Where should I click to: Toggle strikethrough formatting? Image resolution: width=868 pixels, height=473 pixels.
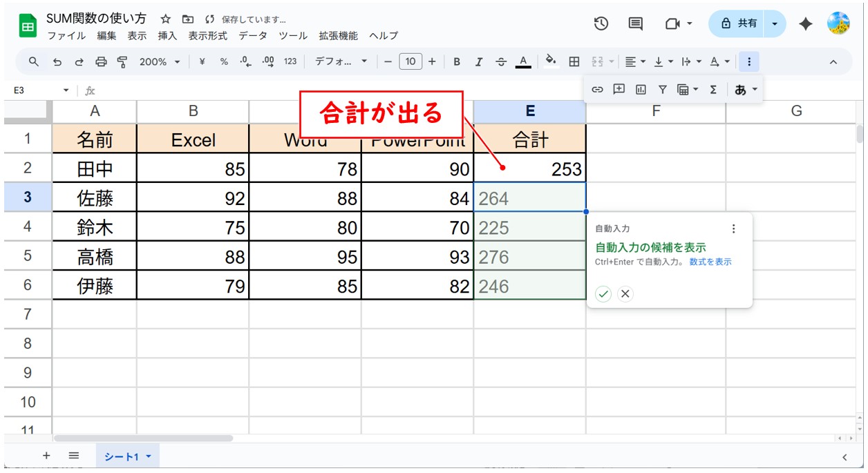pos(501,62)
